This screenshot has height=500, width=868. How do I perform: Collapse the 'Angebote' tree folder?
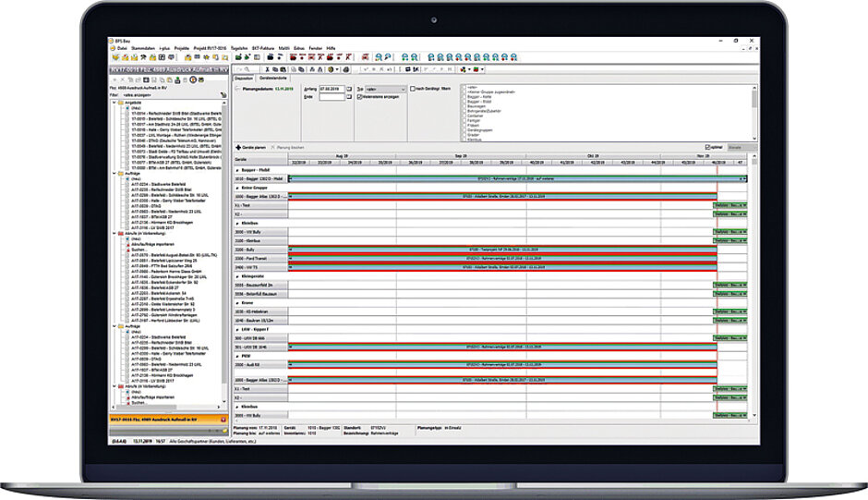click(114, 103)
